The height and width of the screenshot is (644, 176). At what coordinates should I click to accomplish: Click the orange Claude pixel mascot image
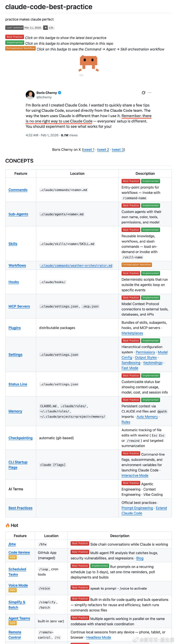pyautogui.click(x=88, y=64)
